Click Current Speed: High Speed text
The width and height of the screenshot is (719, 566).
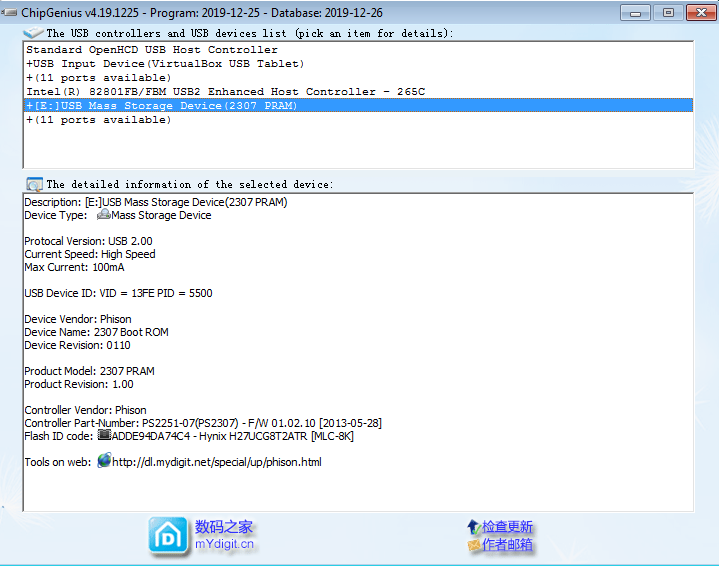(x=90, y=254)
